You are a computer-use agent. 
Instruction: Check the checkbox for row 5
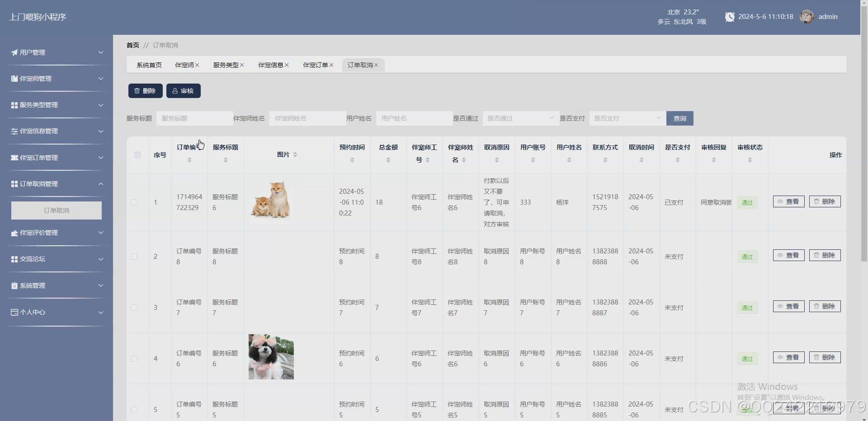tap(134, 410)
